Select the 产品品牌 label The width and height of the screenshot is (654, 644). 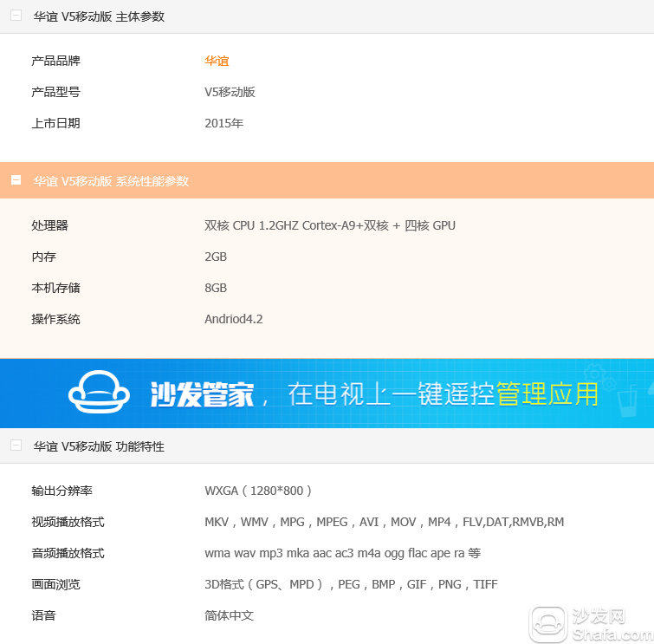(x=56, y=61)
